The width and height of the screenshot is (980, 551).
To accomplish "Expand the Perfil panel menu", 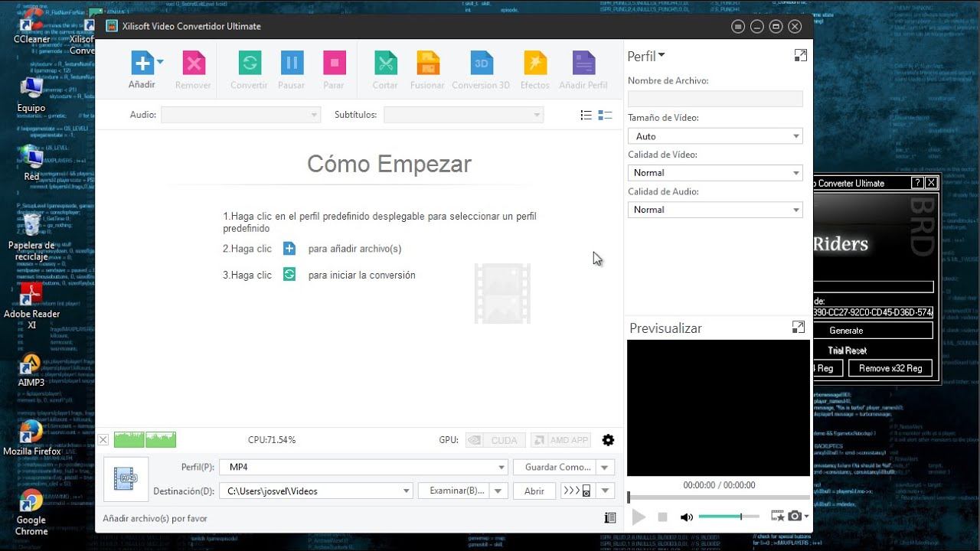I will [646, 56].
